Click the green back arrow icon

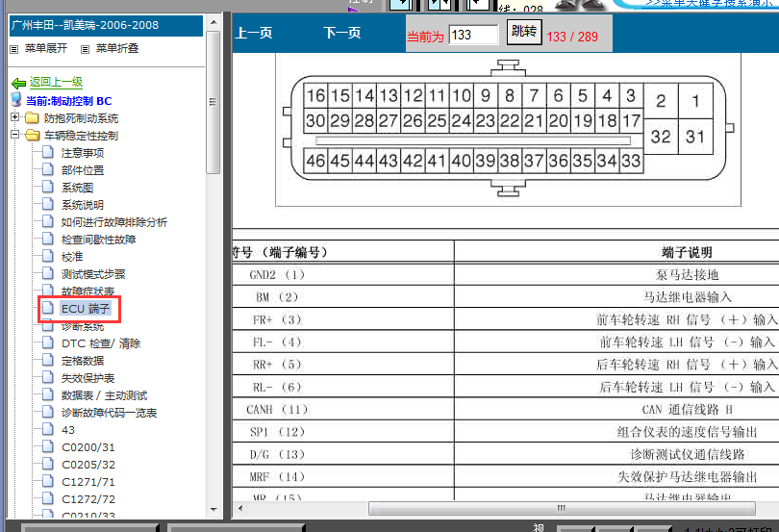[x=18, y=83]
